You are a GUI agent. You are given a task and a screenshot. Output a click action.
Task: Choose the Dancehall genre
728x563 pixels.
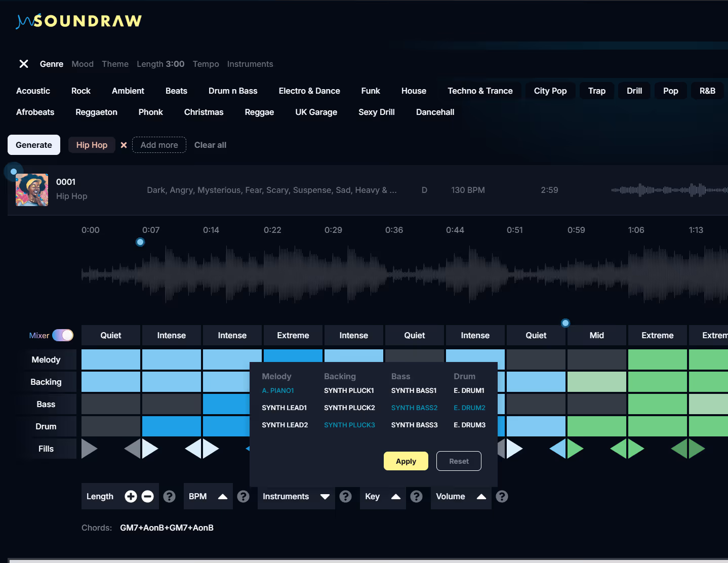pyautogui.click(x=435, y=112)
